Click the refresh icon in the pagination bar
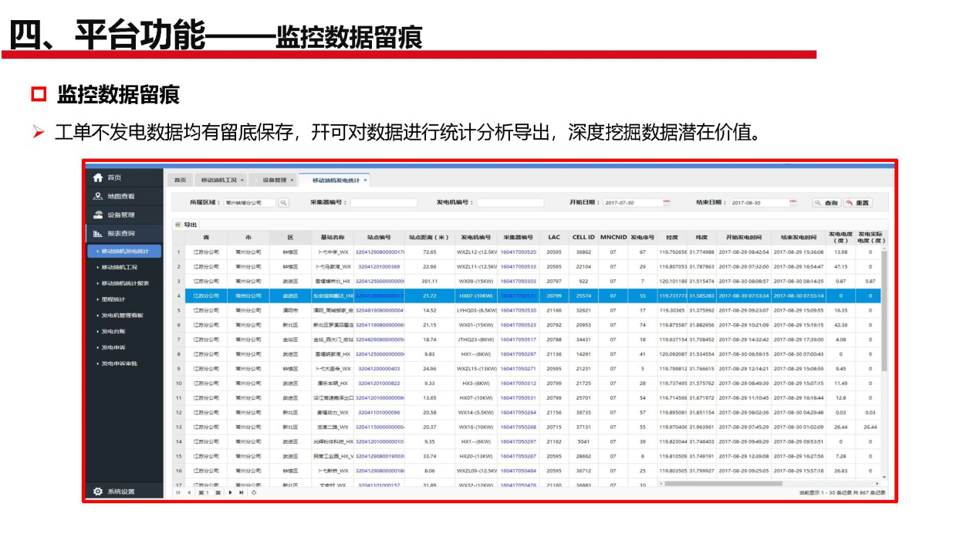Screen dimensions: 980x551 click(x=254, y=492)
